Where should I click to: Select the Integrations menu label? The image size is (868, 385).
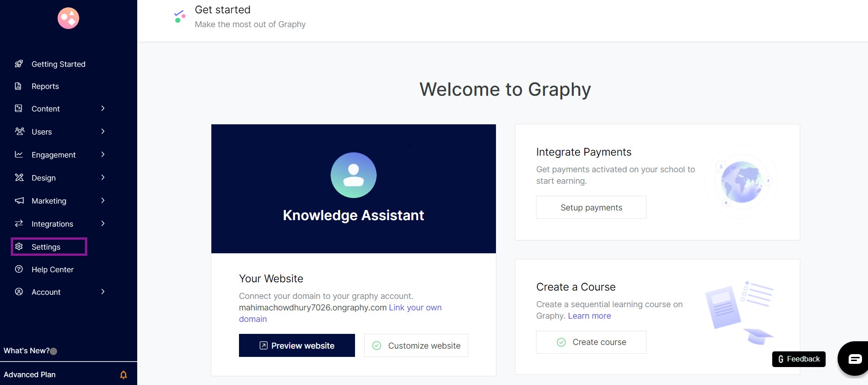click(x=52, y=224)
